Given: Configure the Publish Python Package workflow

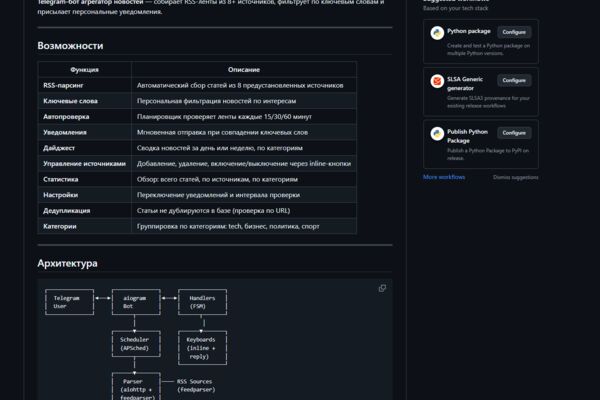Looking at the screenshot, I should 514,133.
